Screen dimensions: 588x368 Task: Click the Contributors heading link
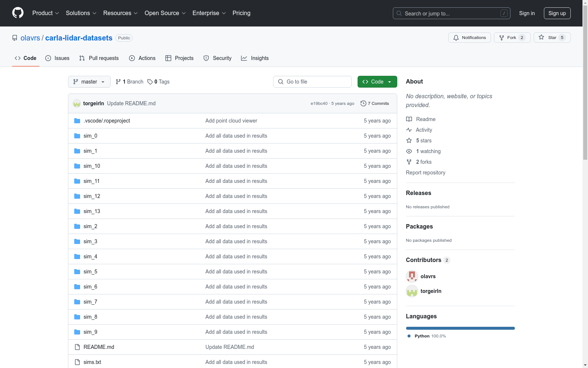point(428,260)
